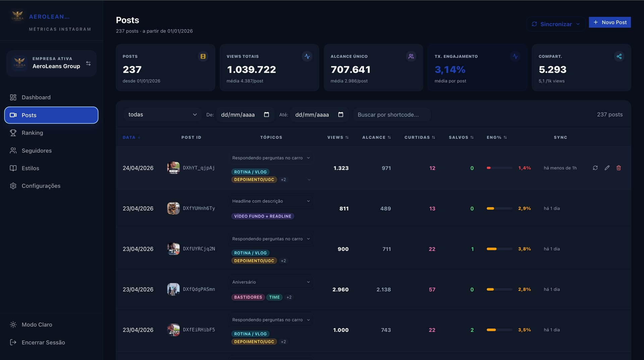Click the edit pencil icon for first post
The width and height of the screenshot is (644, 360).
[x=607, y=168]
